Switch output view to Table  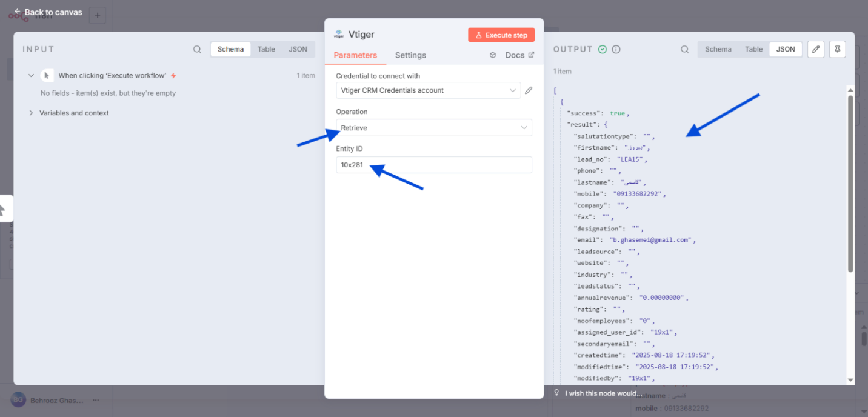click(753, 50)
